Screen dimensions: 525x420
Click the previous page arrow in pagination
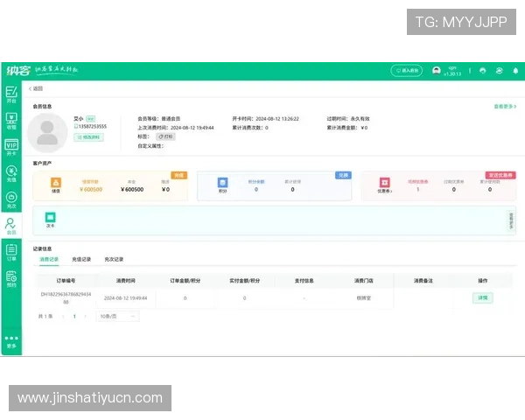click(x=63, y=316)
